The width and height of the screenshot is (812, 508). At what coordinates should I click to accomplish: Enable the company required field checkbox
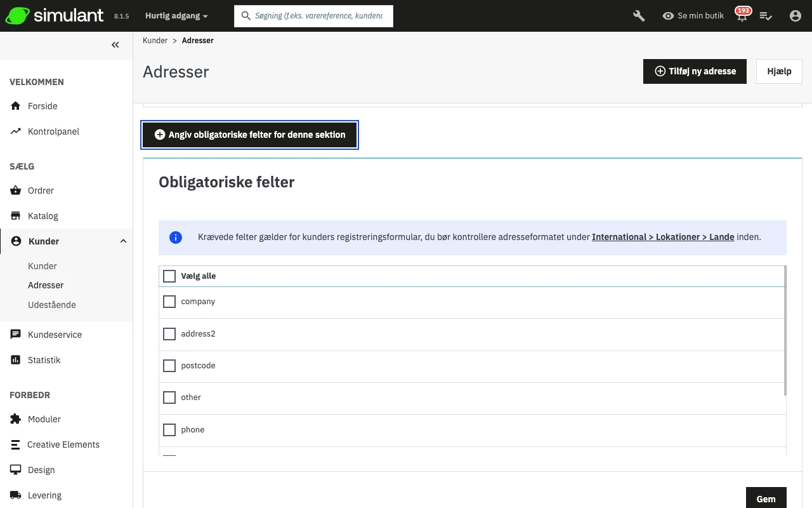pos(169,302)
